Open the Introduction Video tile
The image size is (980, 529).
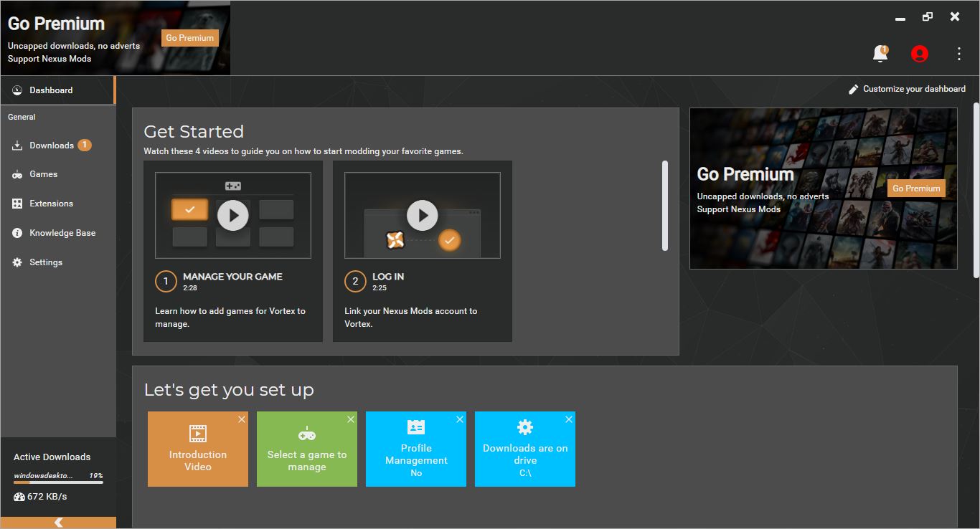[x=198, y=449]
